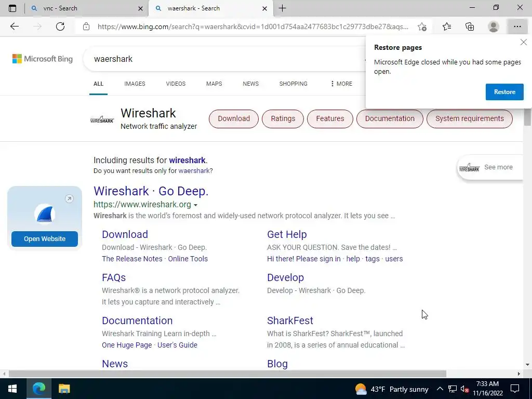The height and width of the screenshot is (399, 532).
Task: Open the Collections panel
Action: click(470, 26)
